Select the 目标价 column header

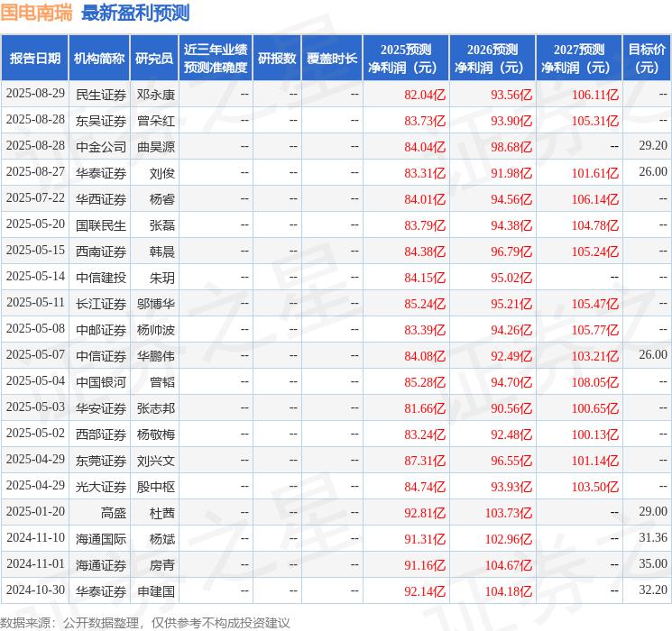coord(647,59)
